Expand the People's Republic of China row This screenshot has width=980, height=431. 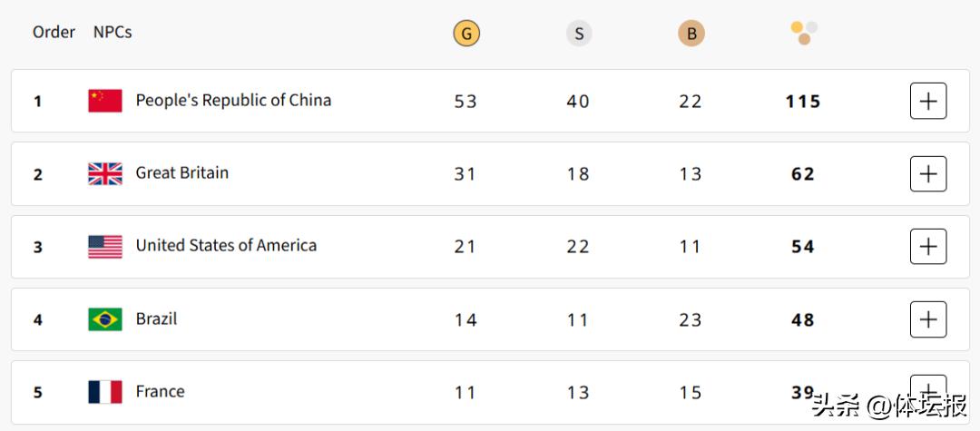click(927, 101)
